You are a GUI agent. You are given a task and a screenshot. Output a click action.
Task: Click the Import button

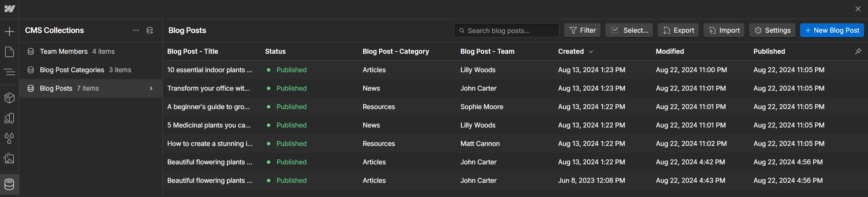pos(724,30)
